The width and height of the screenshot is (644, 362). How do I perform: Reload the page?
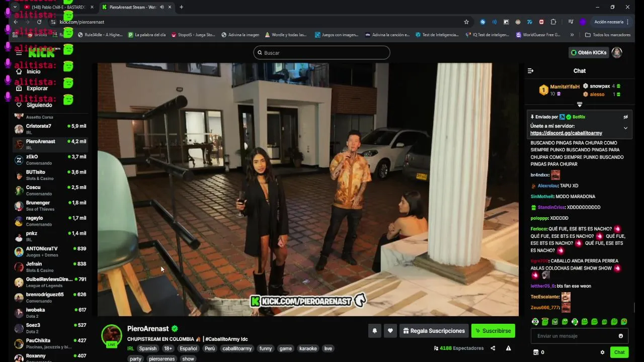pyautogui.click(x=39, y=22)
